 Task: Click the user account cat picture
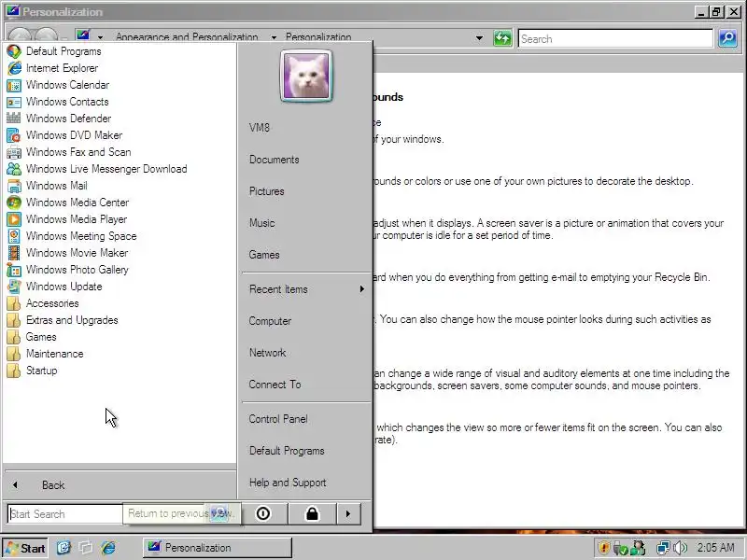pyautogui.click(x=306, y=77)
